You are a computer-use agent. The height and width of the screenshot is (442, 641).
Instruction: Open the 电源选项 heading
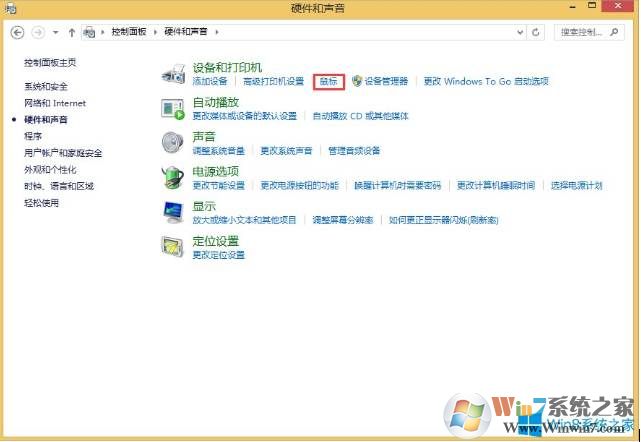[215, 171]
